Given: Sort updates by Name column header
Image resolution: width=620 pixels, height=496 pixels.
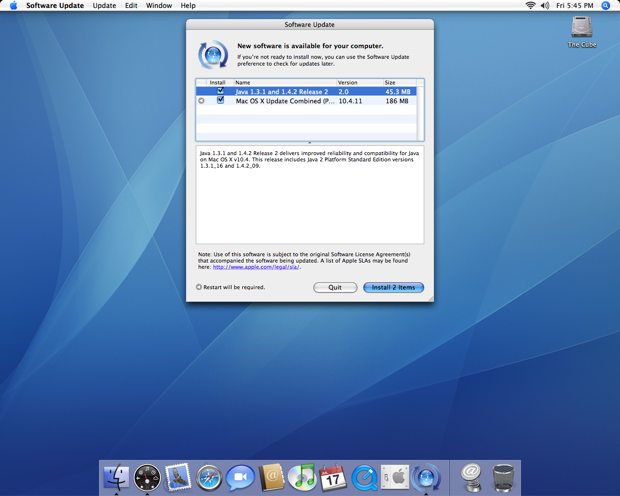Looking at the screenshot, I should click(x=285, y=82).
